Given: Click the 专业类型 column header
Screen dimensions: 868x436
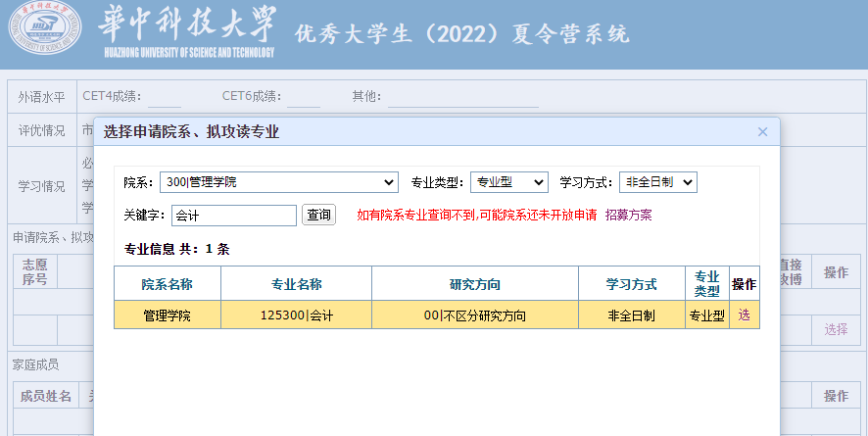Looking at the screenshot, I should 707,284.
